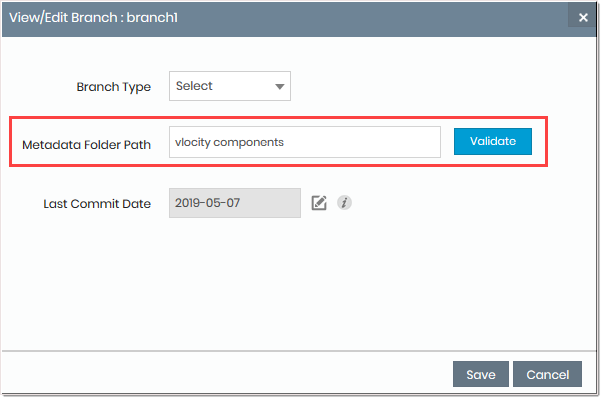Image resolution: width=603 pixels, height=400 pixels.
Task: Click the 'Last Commit Date' label
Action: [97, 204]
